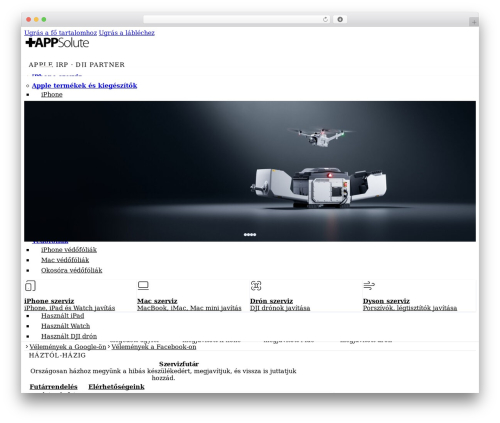Follow 'Ugrás a fő tartalomhoz' link

click(60, 33)
